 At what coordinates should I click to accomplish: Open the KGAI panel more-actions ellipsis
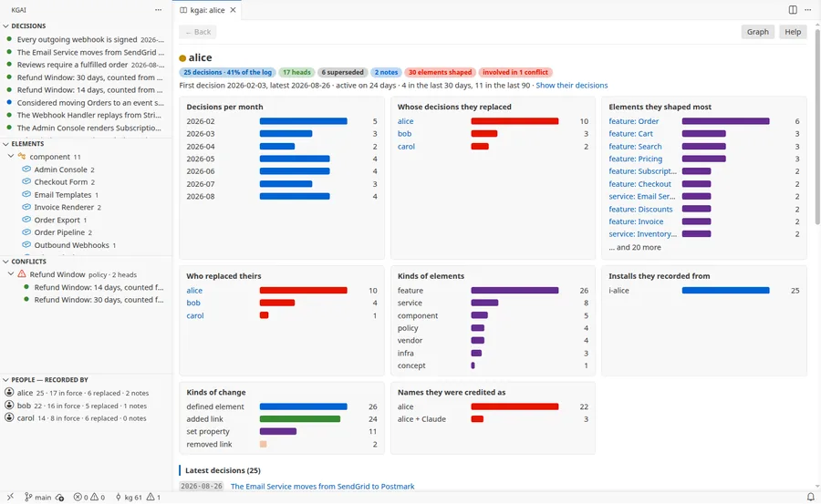(158, 10)
